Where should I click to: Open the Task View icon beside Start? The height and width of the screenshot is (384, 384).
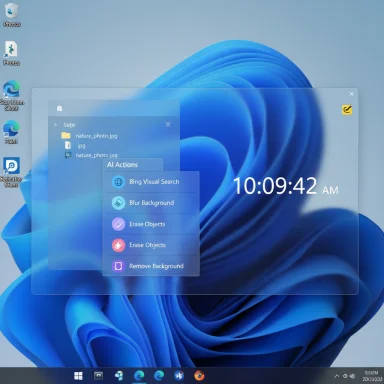click(x=98, y=376)
